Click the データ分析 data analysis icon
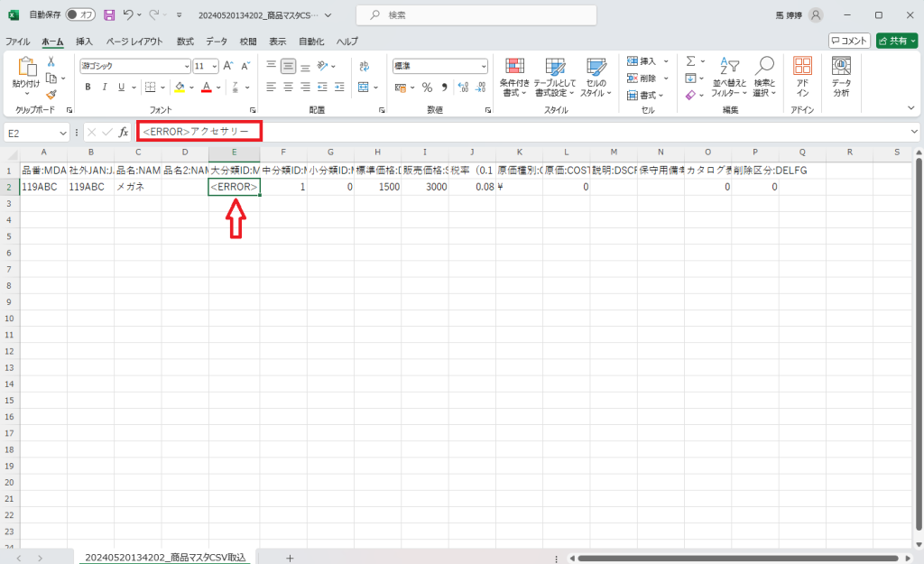924x564 pixels. pyautogui.click(x=841, y=76)
